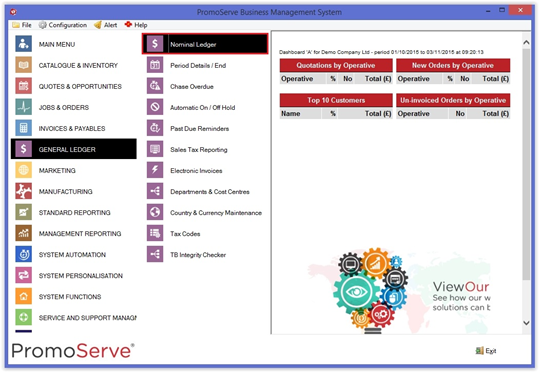Click the Invoices & Payables calculator icon
The height and width of the screenshot is (372, 539).
point(23,128)
